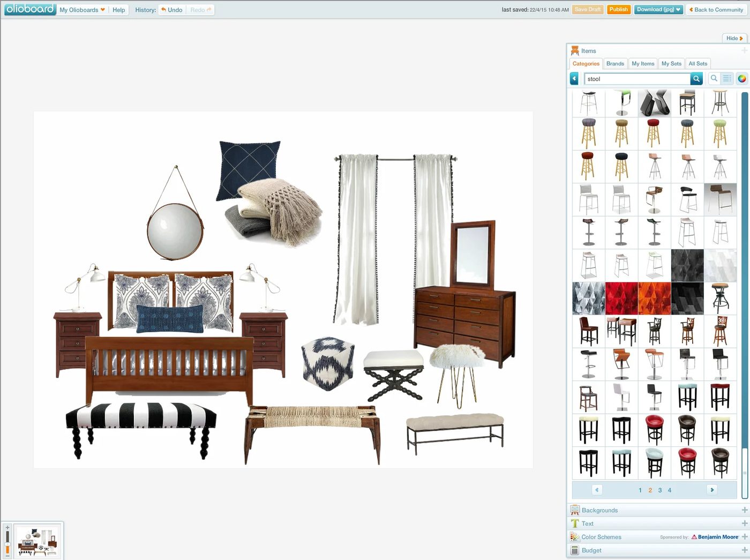750x560 pixels.
Task: Click the Publish button
Action: pyautogui.click(x=618, y=10)
